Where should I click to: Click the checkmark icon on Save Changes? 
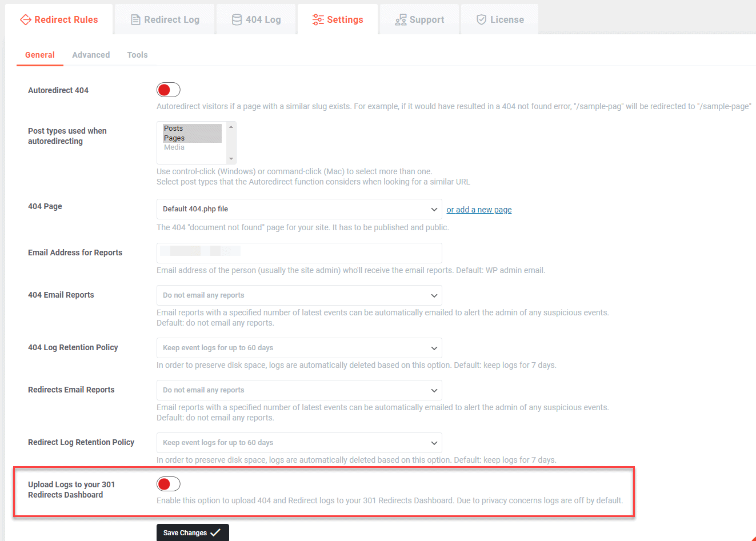[x=216, y=532]
